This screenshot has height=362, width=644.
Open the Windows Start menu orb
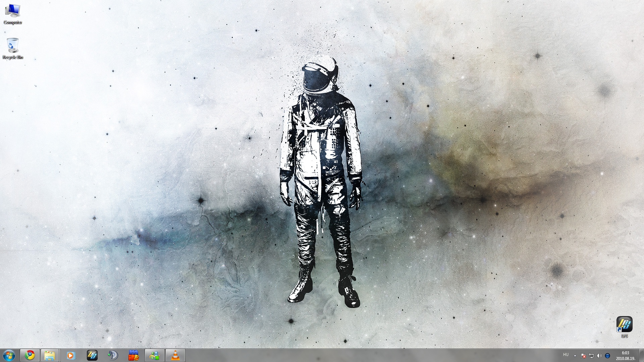click(x=9, y=355)
